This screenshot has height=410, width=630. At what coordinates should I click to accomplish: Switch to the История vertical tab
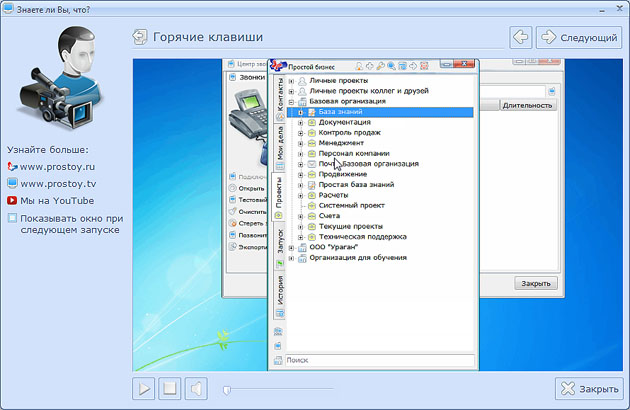tap(280, 295)
